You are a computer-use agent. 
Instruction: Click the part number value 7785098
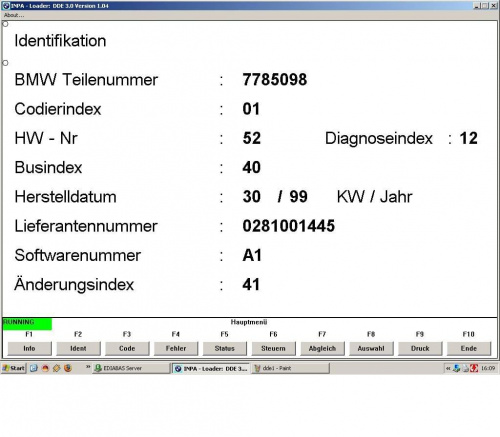click(x=275, y=80)
